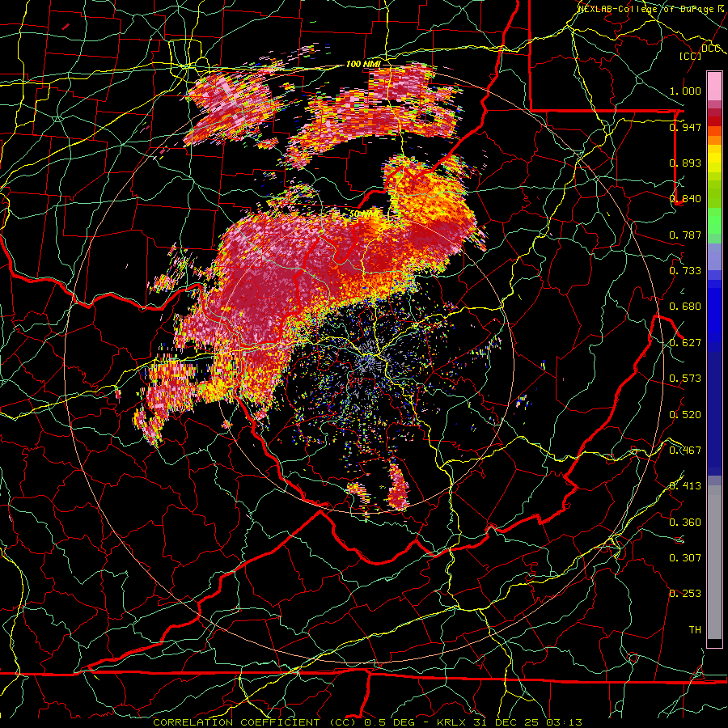
Task: Click the bright green color bar segment
Action: (x=714, y=221)
